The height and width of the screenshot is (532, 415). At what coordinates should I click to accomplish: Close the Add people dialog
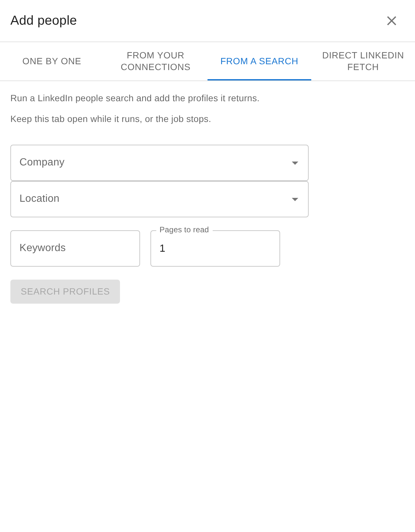[x=392, y=21]
